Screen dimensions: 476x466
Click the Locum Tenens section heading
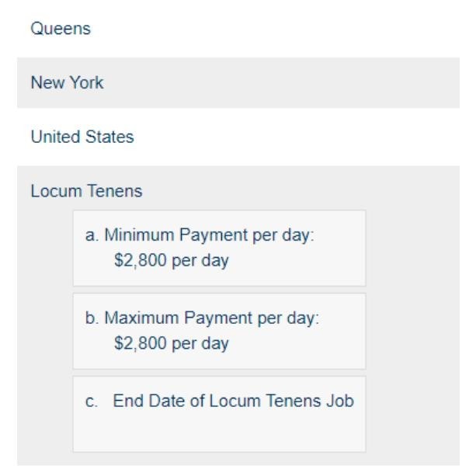click(86, 191)
